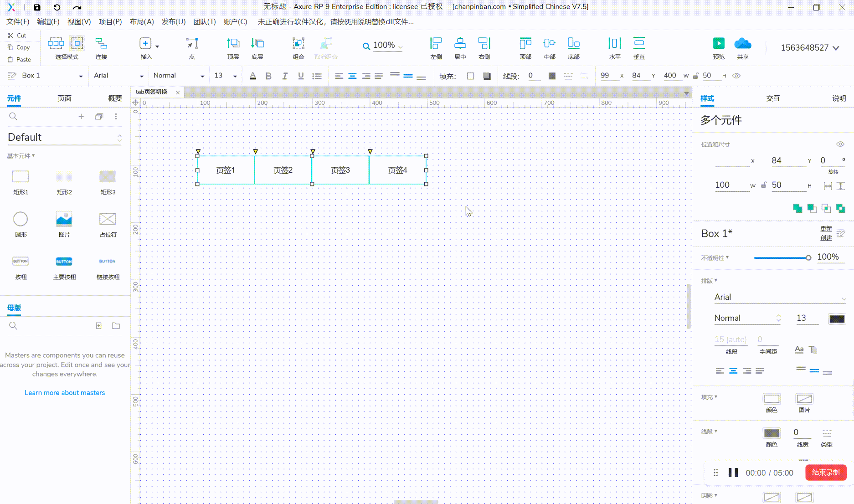The width and height of the screenshot is (854, 504).
Task: Switch to the 说明 tab
Action: click(x=839, y=98)
